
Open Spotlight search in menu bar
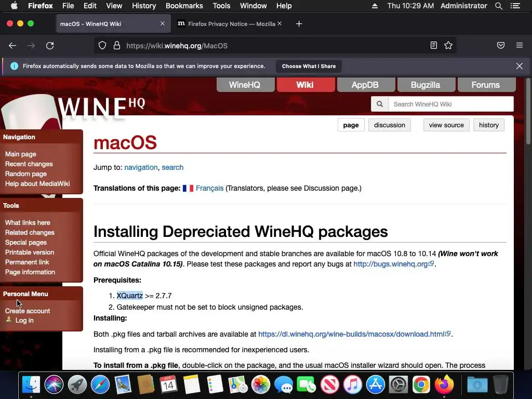498,6
